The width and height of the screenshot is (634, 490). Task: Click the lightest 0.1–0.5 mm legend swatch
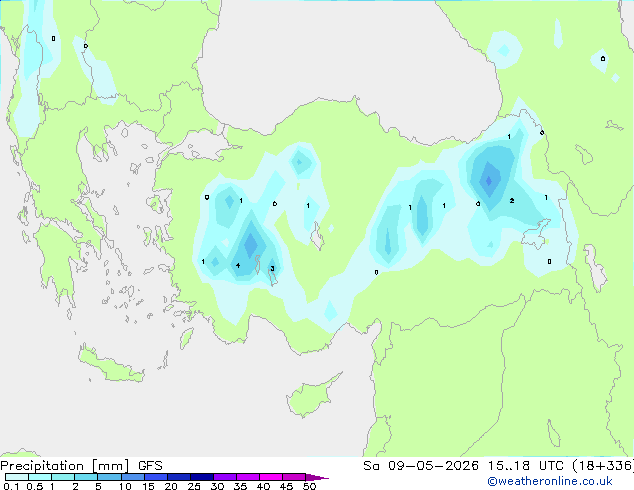[17, 477]
